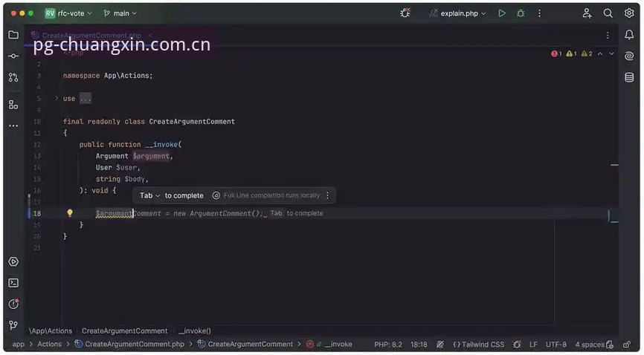644x355 pixels.
Task: Open the Project folder tool window
Action: pos(13,35)
